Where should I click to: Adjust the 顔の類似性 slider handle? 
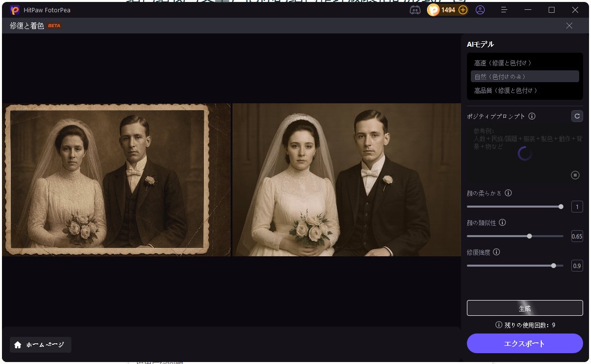529,236
